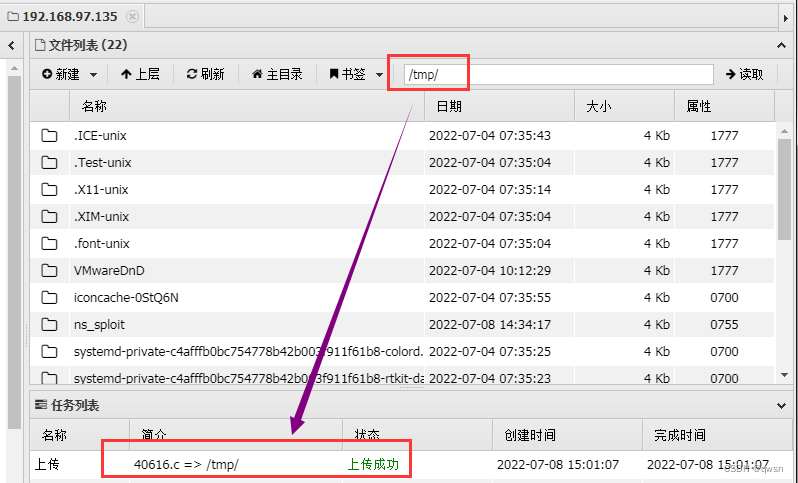The height and width of the screenshot is (483, 798).
Task: Select the .ICE-unix folder icon
Action: tap(49, 135)
